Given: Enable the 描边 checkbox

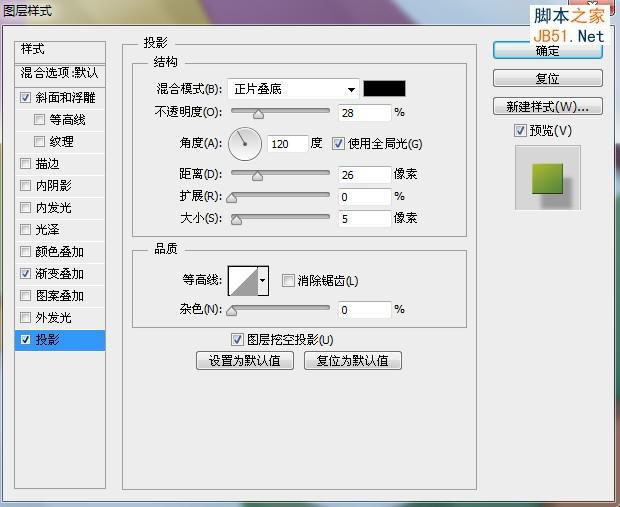Looking at the screenshot, I should coord(25,163).
